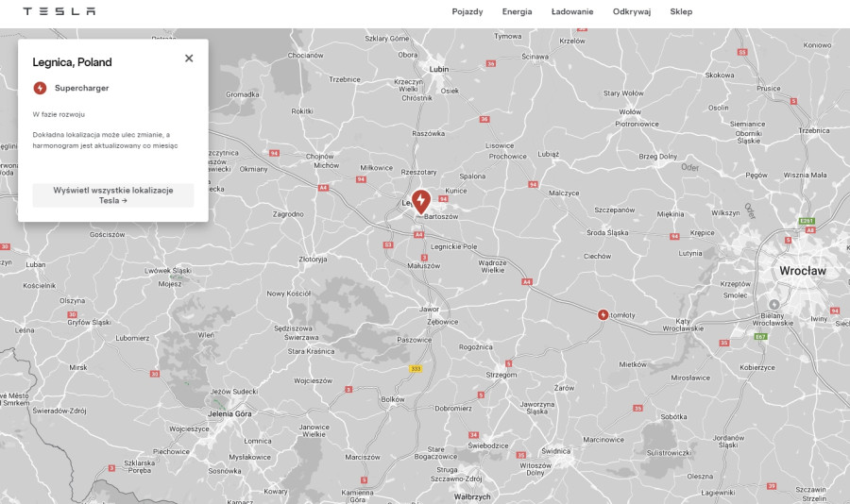Viewport: 850px width, 504px height.
Task: Open the Sklep menu item
Action: click(x=681, y=11)
